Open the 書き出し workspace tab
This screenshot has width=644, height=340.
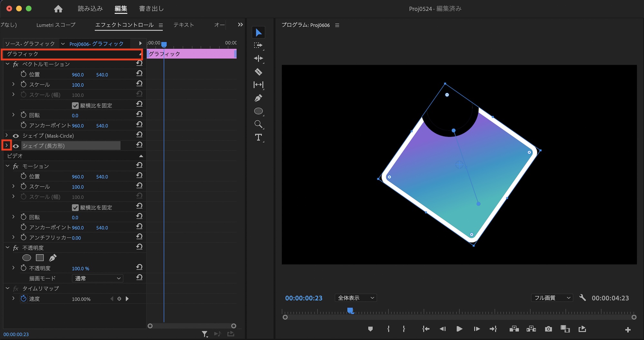pyautogui.click(x=151, y=9)
